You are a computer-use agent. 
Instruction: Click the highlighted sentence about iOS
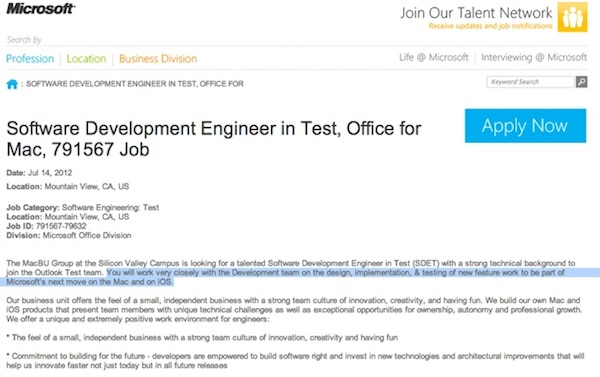[x=285, y=277]
